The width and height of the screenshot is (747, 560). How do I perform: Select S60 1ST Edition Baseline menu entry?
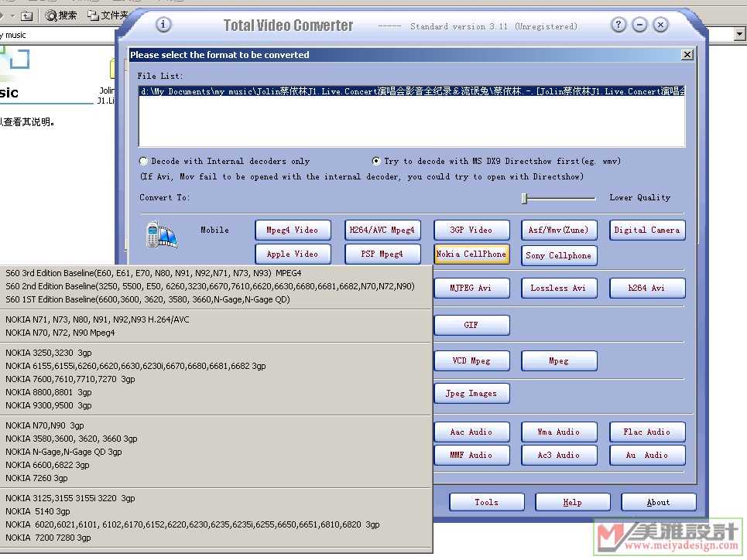[x=216, y=299]
